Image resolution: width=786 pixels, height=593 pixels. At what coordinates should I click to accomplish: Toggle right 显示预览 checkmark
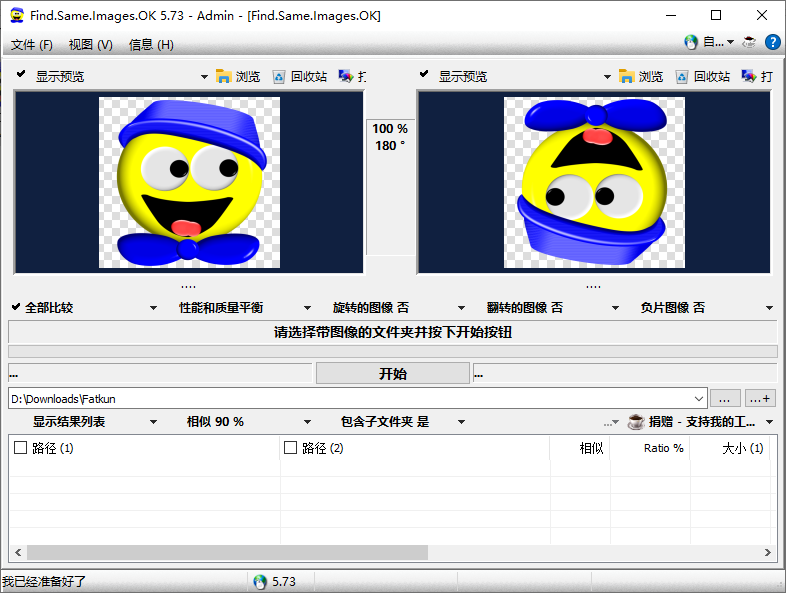(424, 74)
